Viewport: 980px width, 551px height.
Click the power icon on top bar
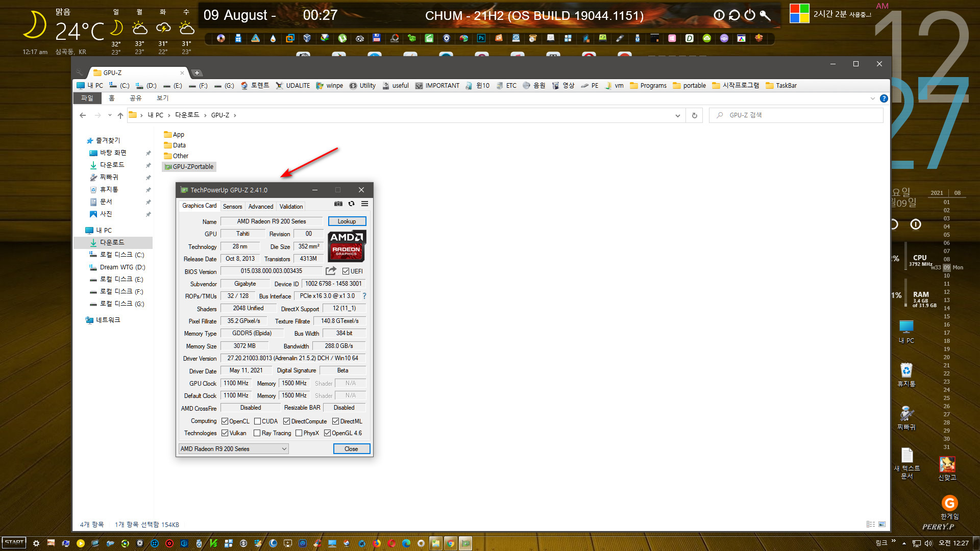coord(749,15)
